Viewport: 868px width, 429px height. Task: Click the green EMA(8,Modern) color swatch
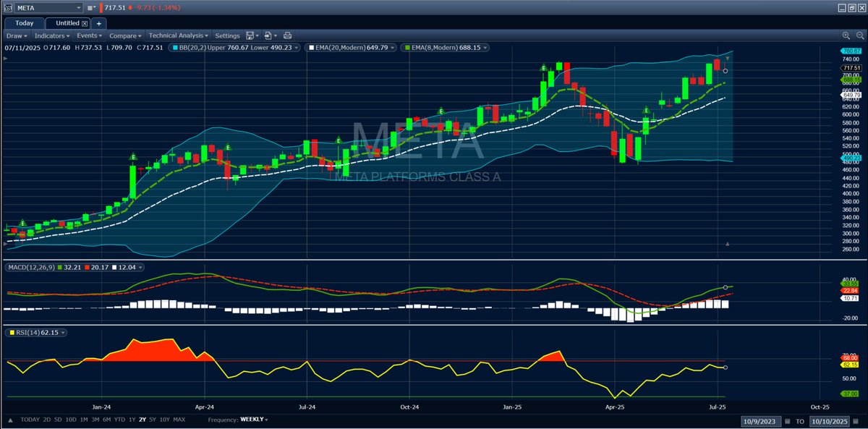(407, 48)
